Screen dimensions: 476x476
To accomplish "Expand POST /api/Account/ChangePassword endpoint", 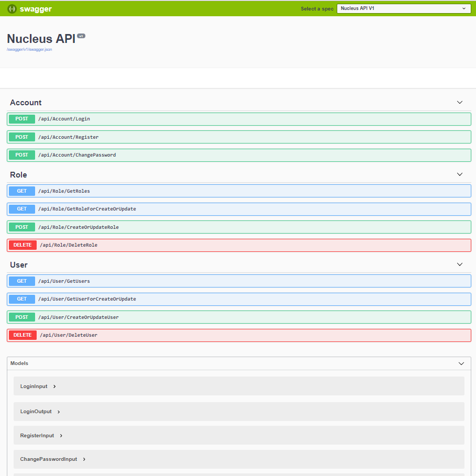I will (x=239, y=155).
